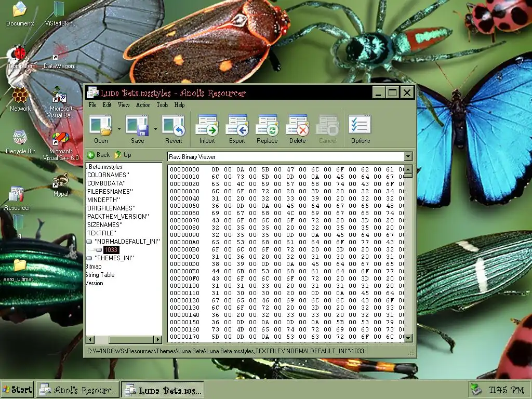The width and height of the screenshot is (532, 399).
Task: Open Microsoft Visual C++ 6.0 shortcut
Action: coord(60,146)
